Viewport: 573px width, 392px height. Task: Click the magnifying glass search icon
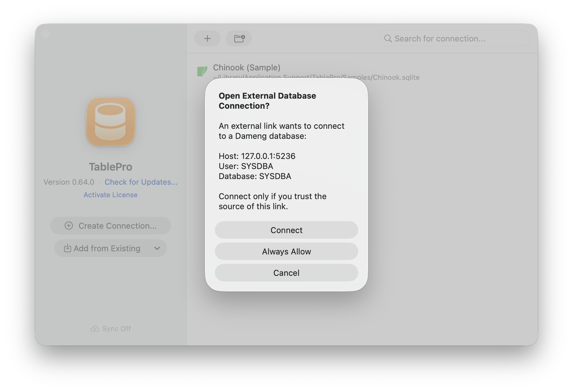[x=388, y=38]
